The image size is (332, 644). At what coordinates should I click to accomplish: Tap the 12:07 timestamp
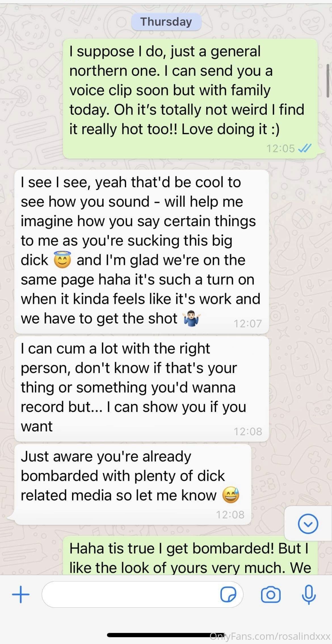(x=248, y=323)
